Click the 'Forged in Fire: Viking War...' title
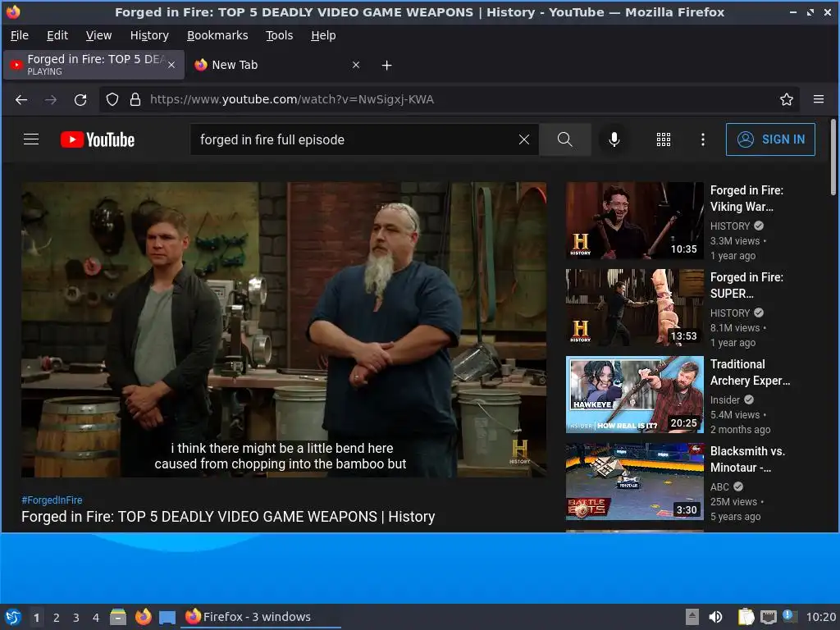Image resolution: width=840 pixels, height=630 pixels. click(x=746, y=199)
